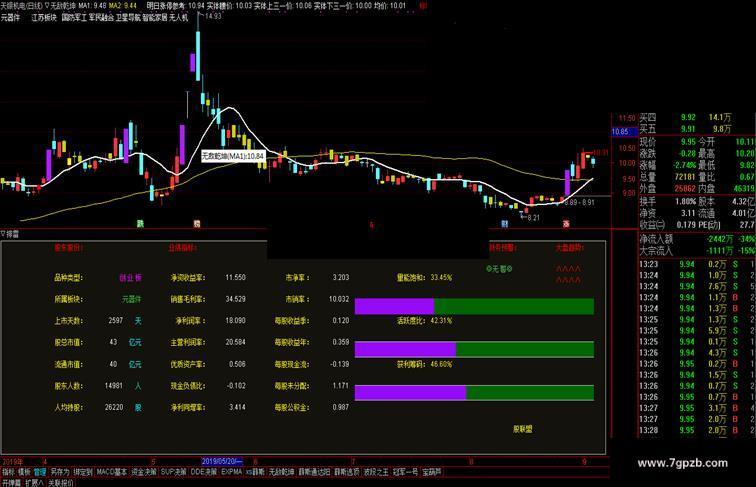Click the 销售毛利率 value 34.529
The width and height of the screenshot is (756, 487).
point(235,299)
